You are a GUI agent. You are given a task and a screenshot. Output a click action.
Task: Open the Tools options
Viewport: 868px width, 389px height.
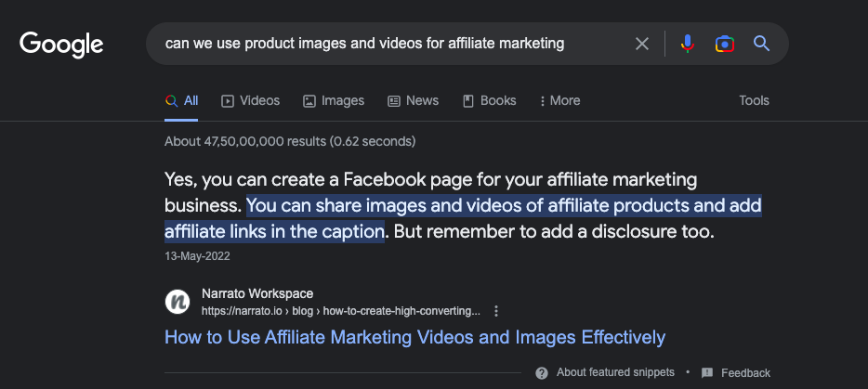click(x=754, y=100)
